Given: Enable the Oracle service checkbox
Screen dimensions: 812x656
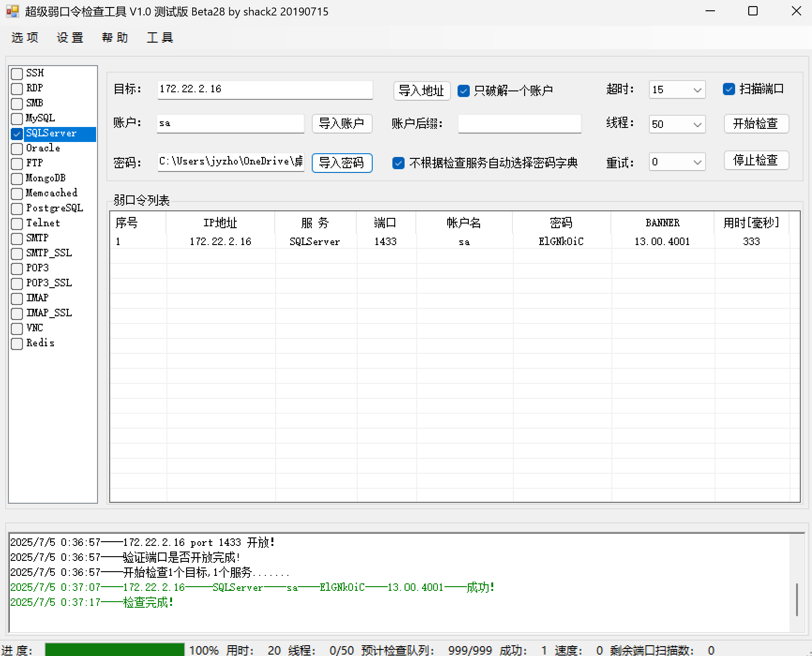Looking at the screenshot, I should coord(17,149).
